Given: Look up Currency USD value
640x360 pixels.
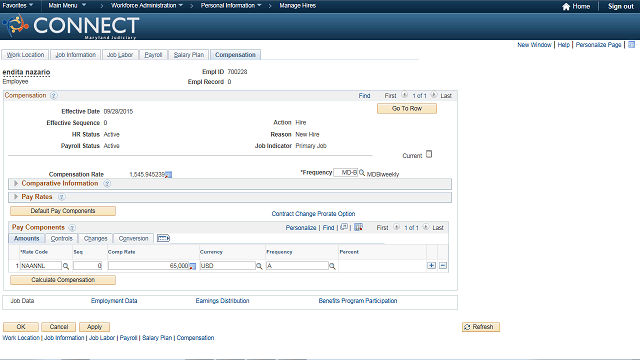Looking at the screenshot, I should point(259,266).
